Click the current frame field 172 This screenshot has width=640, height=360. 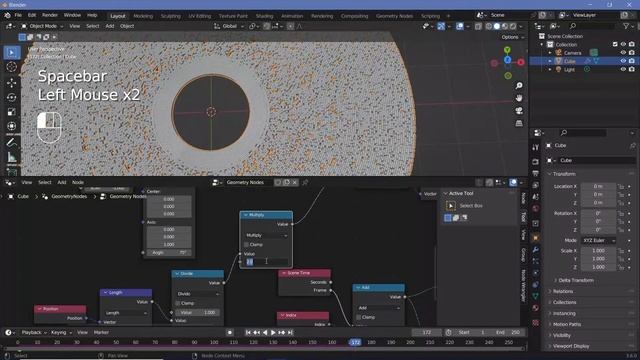(x=427, y=333)
